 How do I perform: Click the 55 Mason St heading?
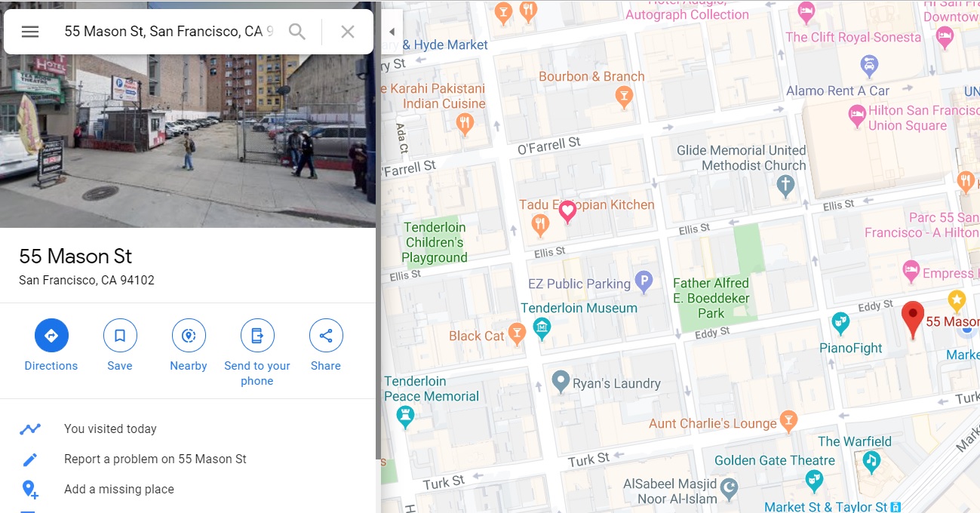75,256
